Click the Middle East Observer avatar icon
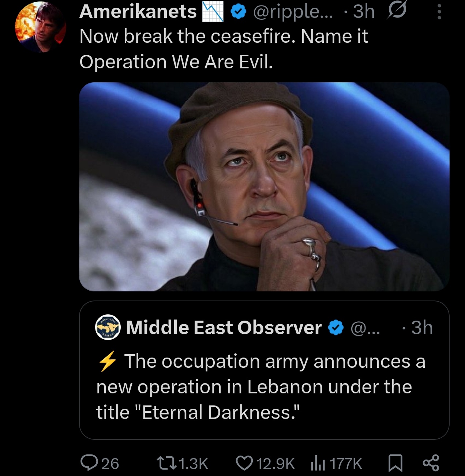The image size is (465, 476). 108,327
